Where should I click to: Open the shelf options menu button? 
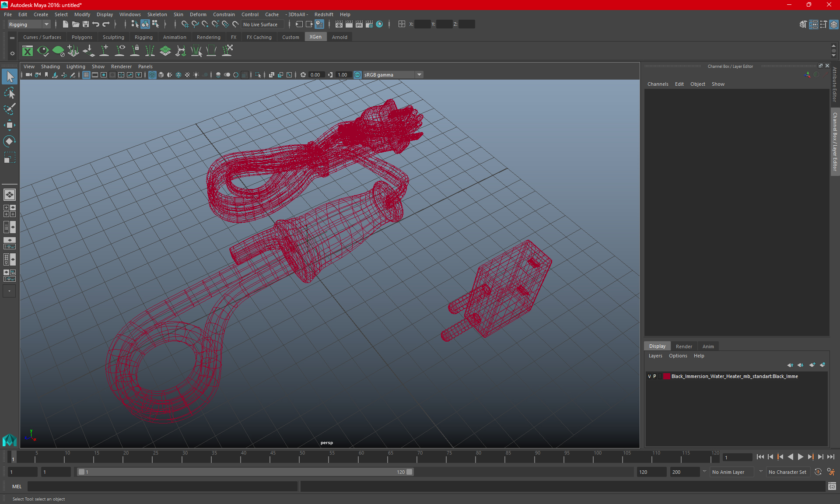[12, 38]
